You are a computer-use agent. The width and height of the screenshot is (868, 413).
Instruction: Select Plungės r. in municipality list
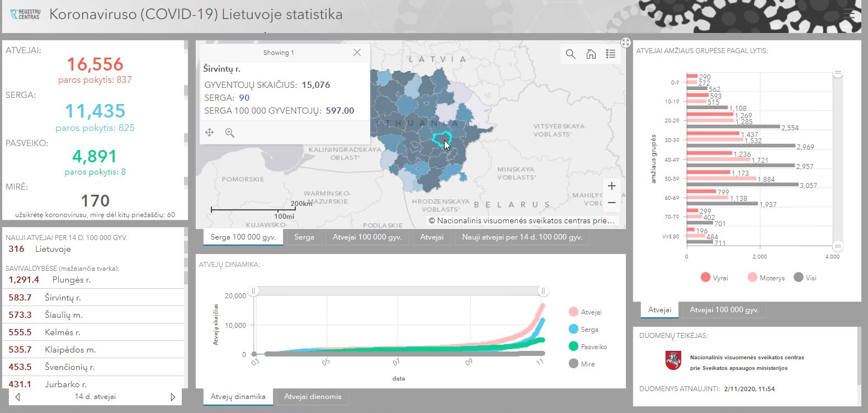click(x=71, y=280)
